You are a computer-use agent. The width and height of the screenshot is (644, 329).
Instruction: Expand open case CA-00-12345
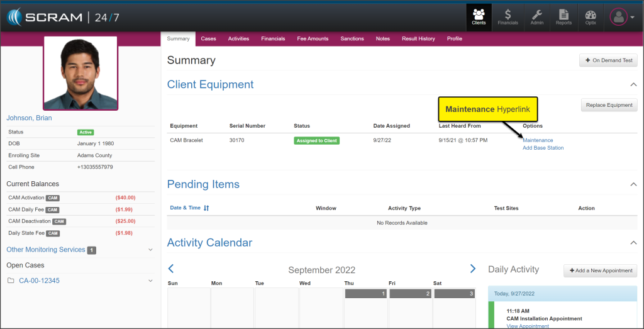point(150,281)
